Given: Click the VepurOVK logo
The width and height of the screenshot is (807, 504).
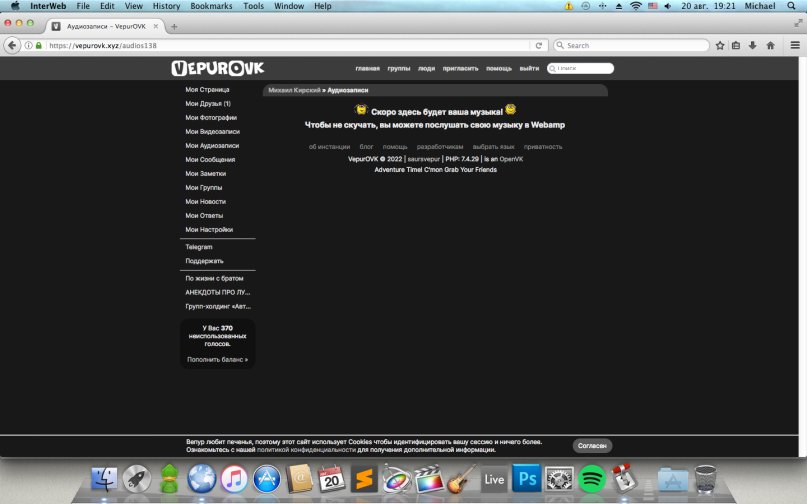Looking at the screenshot, I should click(218, 68).
